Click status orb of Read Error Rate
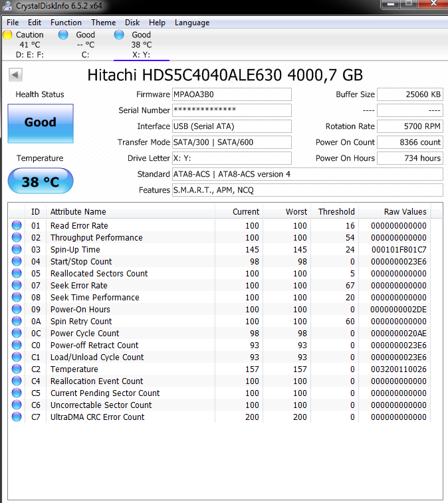The height and width of the screenshot is (503, 448). [17, 225]
